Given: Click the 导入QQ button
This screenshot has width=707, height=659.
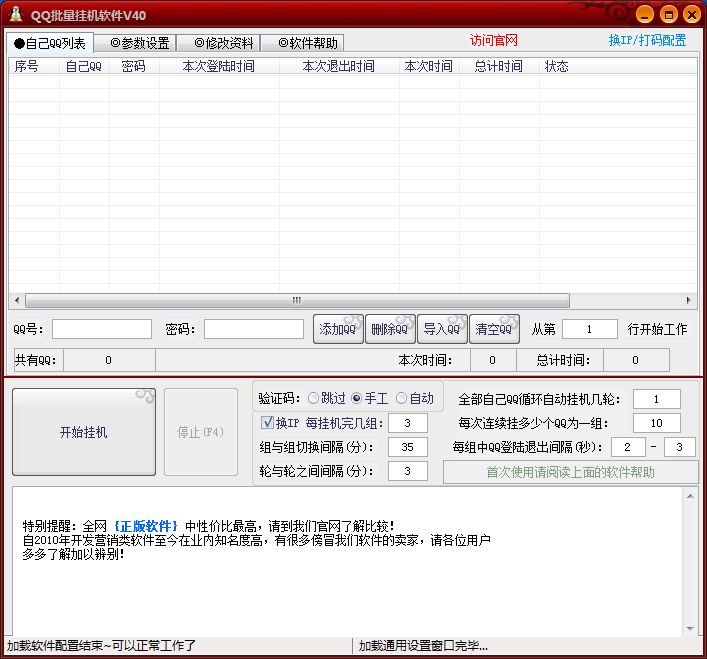Looking at the screenshot, I should tap(442, 329).
